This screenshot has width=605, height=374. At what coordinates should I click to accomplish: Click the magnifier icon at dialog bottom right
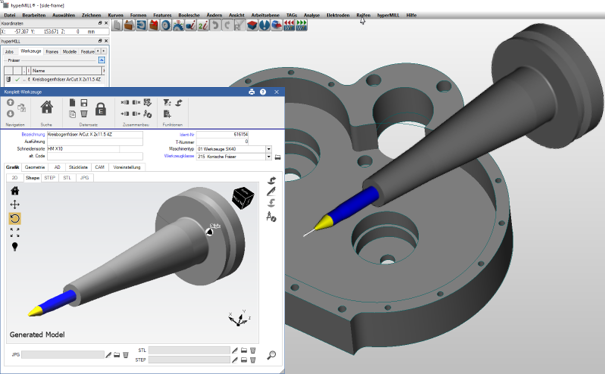pos(271,355)
